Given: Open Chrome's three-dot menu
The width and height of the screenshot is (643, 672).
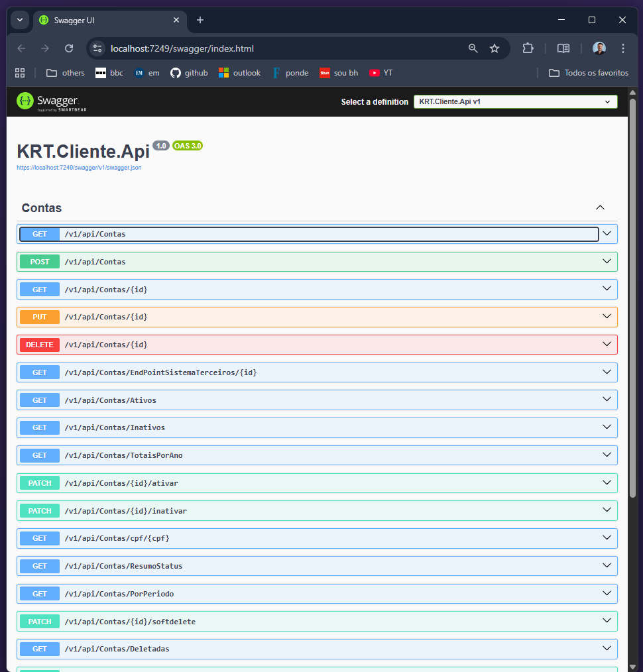Looking at the screenshot, I should (623, 48).
